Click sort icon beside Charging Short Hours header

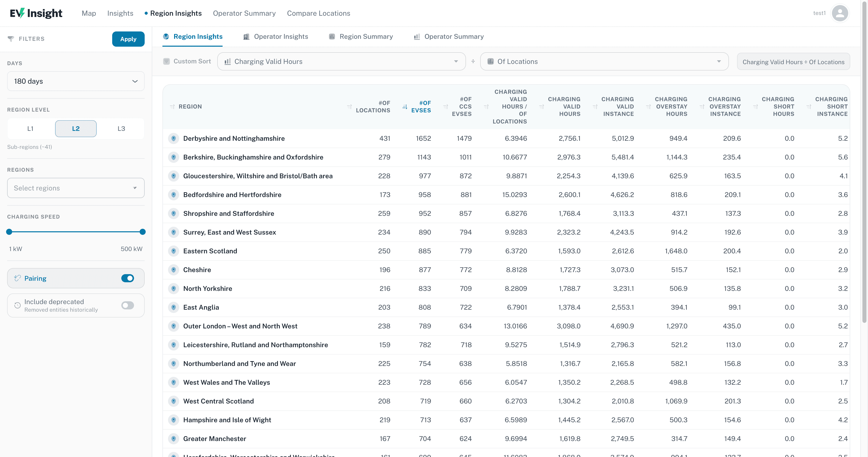(756, 107)
